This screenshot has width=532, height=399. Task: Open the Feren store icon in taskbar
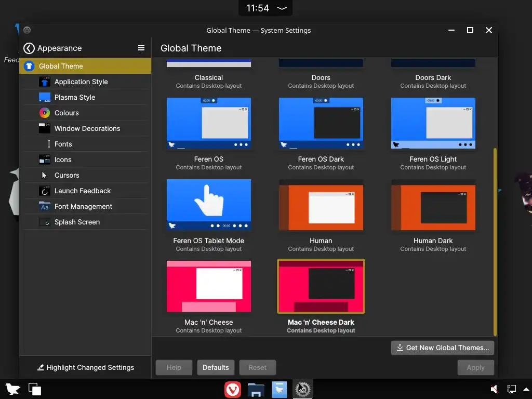click(x=279, y=390)
